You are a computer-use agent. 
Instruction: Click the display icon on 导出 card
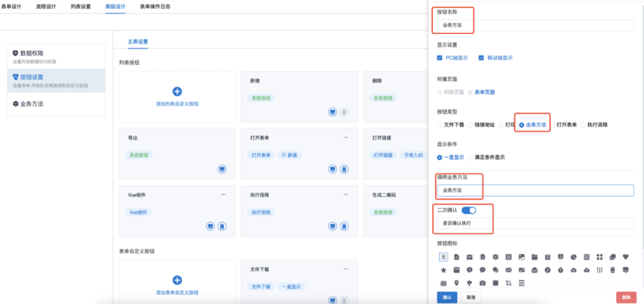pos(222,169)
